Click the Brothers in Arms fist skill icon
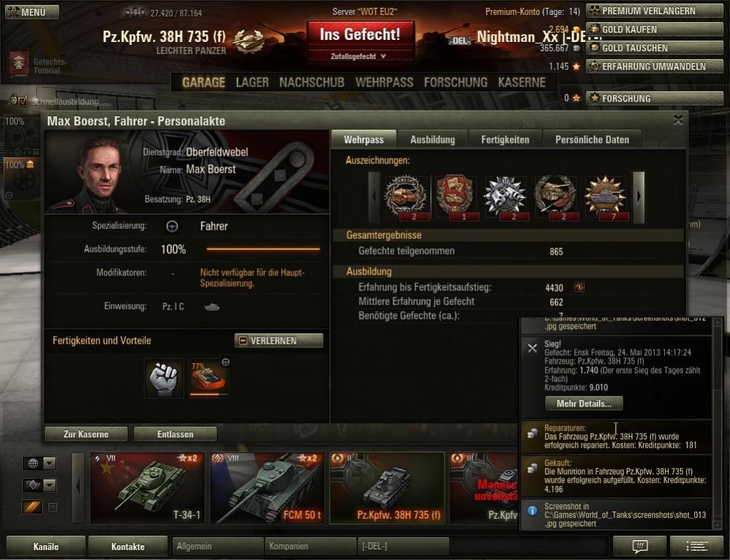Image resolution: width=730 pixels, height=560 pixels. coord(164,377)
